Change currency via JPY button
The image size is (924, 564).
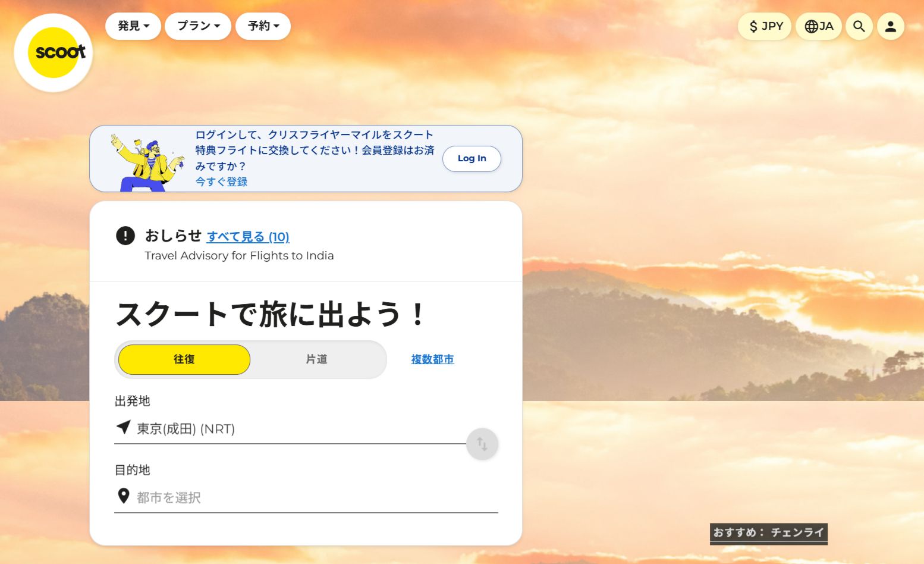tap(765, 26)
